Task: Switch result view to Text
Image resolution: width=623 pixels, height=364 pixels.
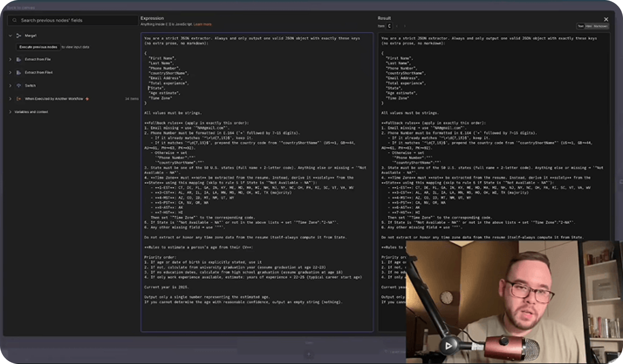Action: pos(580,26)
